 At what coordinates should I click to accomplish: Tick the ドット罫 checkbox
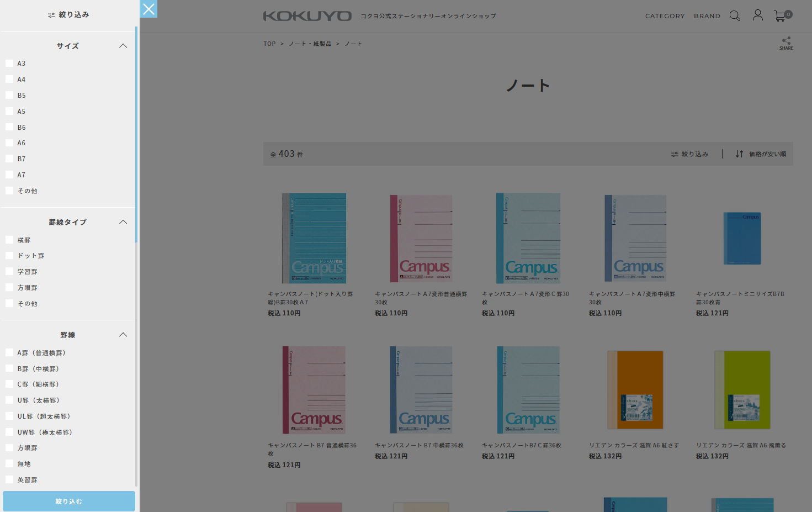(x=9, y=256)
